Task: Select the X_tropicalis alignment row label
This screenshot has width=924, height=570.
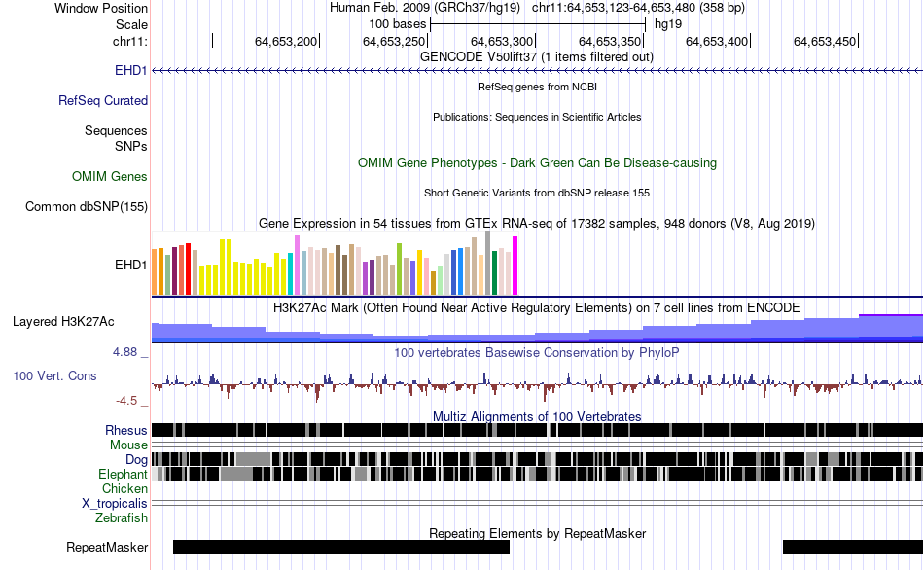Action: click(115, 504)
